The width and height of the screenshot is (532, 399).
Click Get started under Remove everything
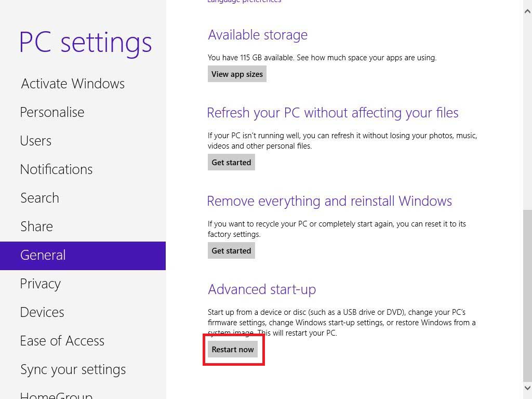[x=231, y=250]
